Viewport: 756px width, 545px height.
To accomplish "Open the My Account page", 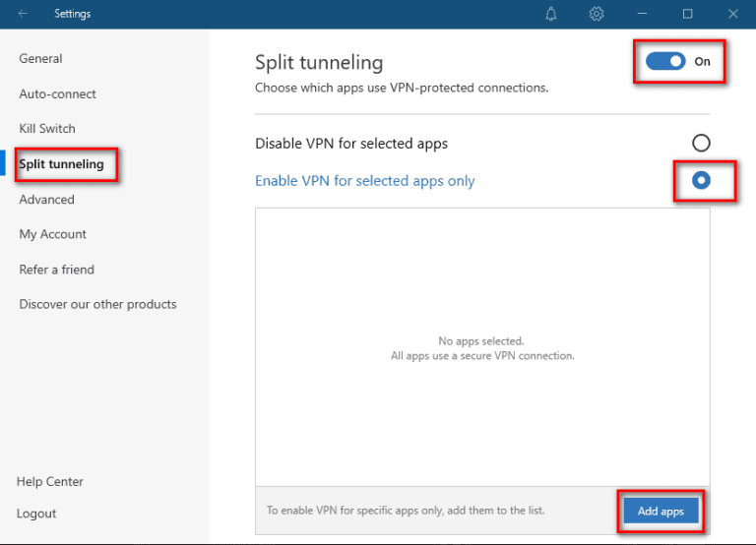I will tap(52, 234).
